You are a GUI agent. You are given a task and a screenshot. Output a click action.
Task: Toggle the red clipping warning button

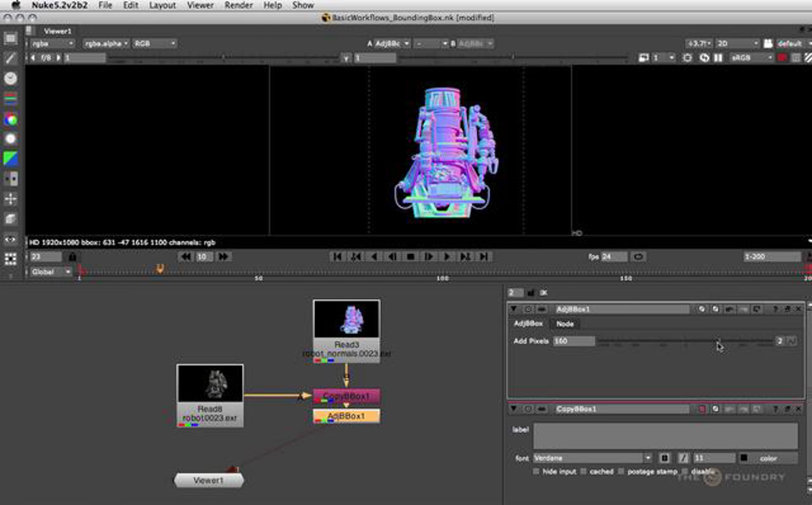click(x=782, y=58)
